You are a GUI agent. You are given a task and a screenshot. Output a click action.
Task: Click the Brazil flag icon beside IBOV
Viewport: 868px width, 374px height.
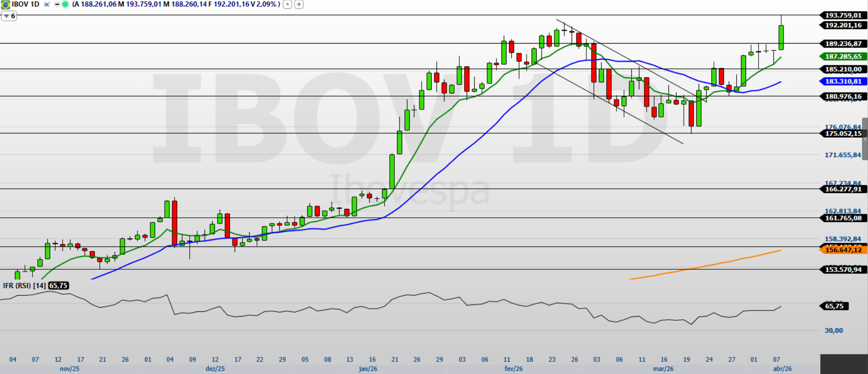tap(5, 4)
